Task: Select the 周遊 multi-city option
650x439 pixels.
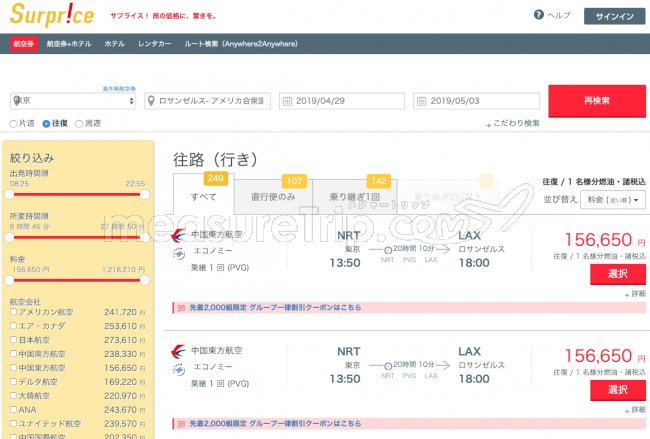Action: (79, 124)
